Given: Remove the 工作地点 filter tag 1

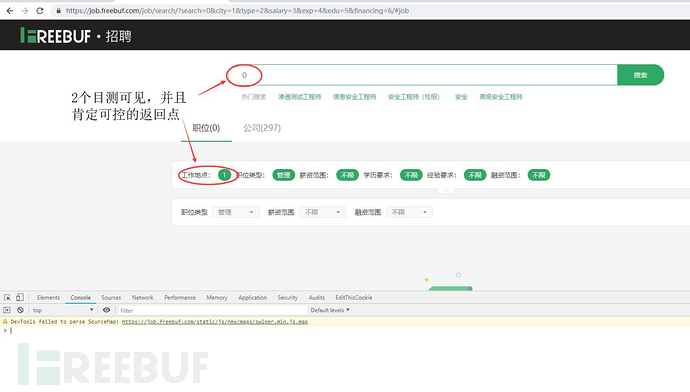Looking at the screenshot, I should [x=224, y=175].
